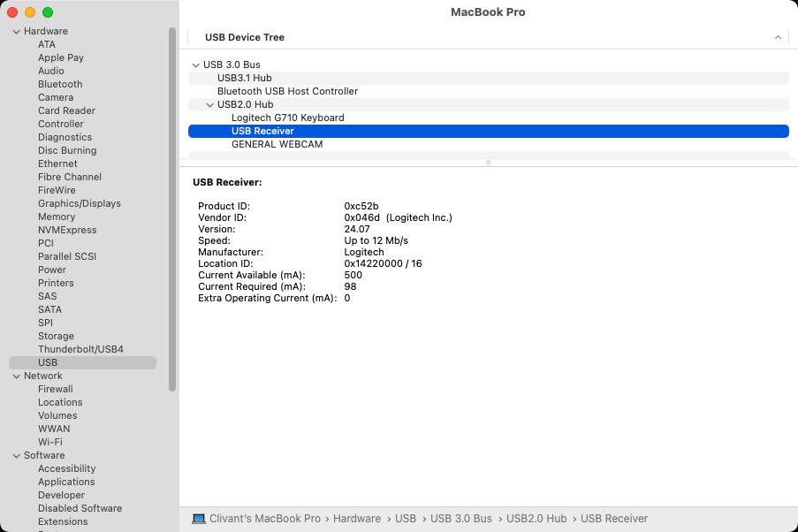Select WWAN under Network

click(x=53, y=429)
